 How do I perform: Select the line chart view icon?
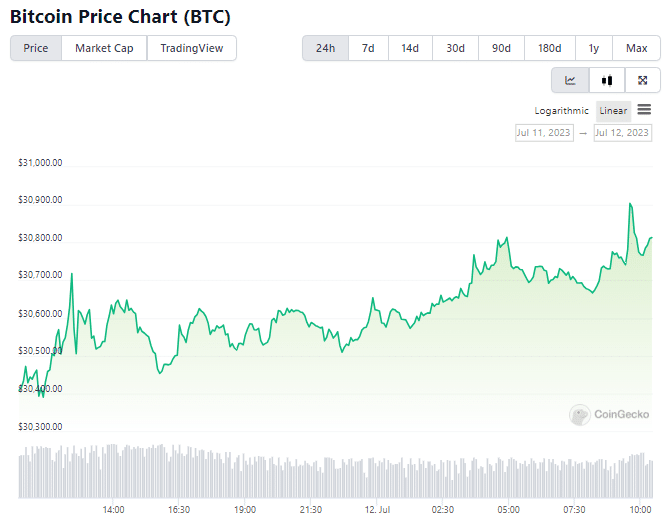(x=570, y=80)
